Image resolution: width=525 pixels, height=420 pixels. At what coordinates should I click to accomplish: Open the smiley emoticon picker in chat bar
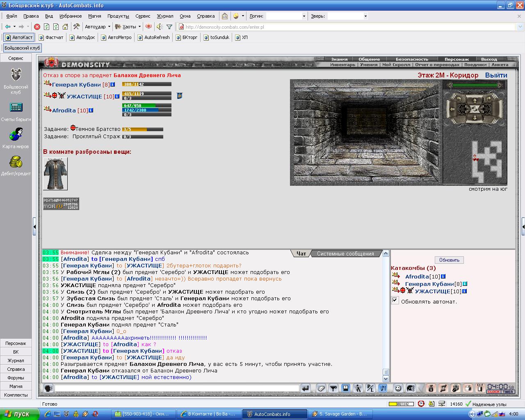coord(398,388)
